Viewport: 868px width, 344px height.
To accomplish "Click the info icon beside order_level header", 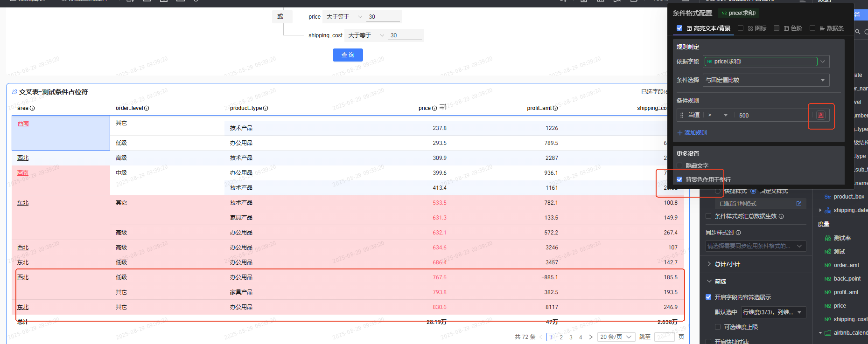I will pos(147,108).
